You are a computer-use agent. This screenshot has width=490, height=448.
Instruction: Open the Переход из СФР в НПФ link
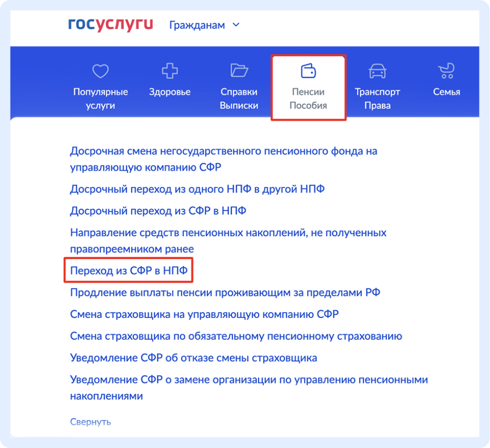[129, 270]
